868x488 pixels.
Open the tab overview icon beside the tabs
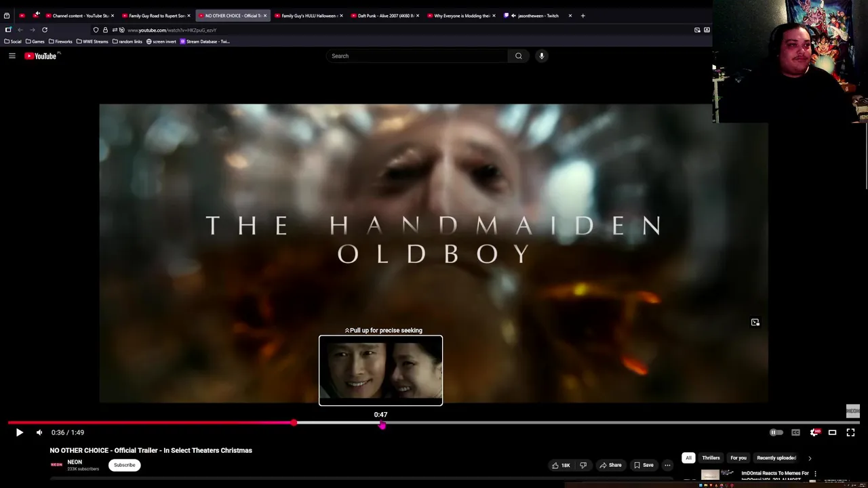pos(7,16)
